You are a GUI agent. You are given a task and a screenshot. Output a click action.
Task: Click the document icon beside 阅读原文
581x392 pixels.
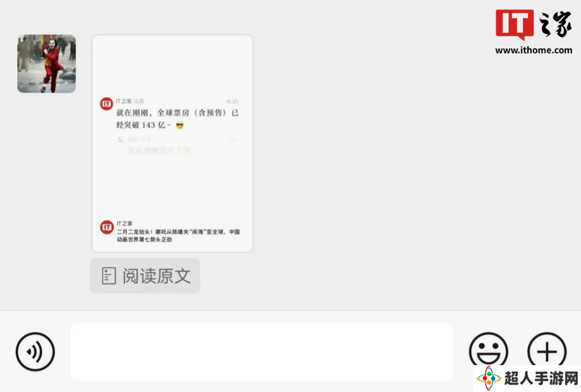tap(109, 276)
